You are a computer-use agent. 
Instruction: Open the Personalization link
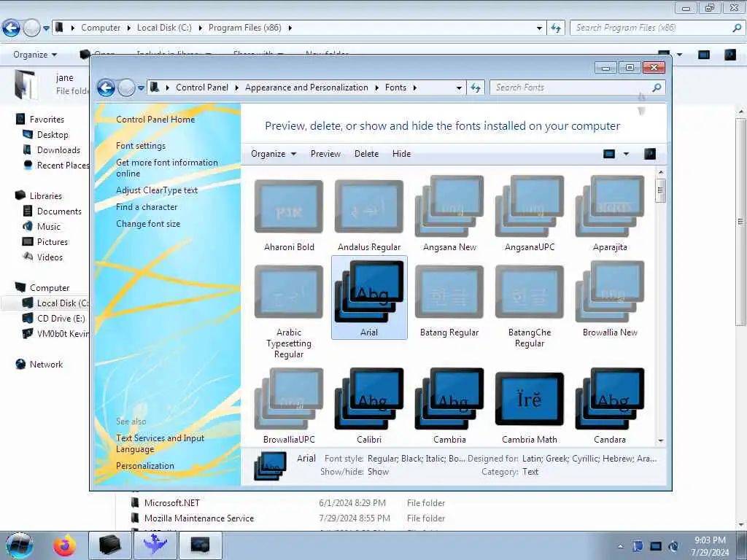(145, 466)
